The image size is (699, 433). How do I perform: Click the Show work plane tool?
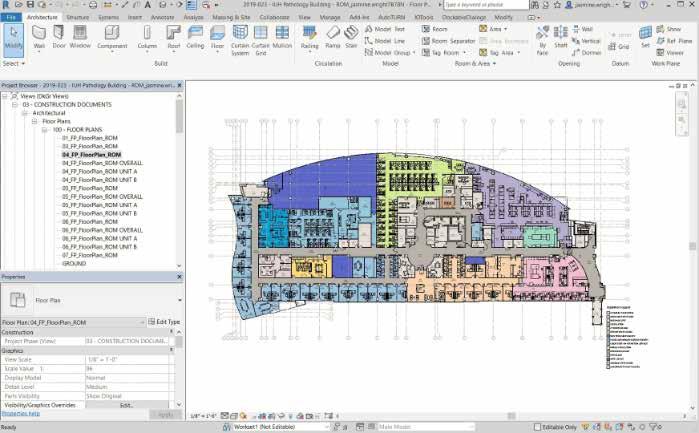pyautogui.click(x=669, y=29)
